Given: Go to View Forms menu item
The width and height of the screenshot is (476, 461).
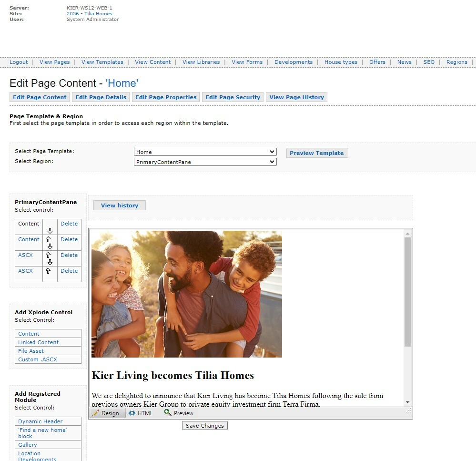Looking at the screenshot, I should [x=247, y=62].
